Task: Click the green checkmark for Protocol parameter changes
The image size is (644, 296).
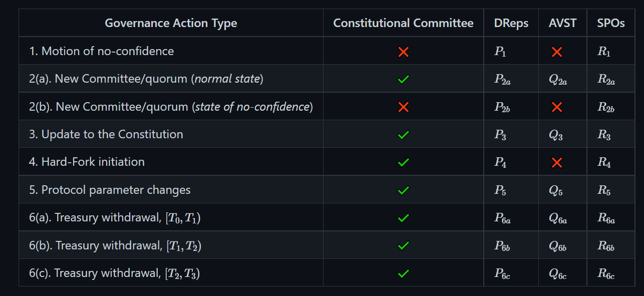Action: pyautogui.click(x=403, y=190)
